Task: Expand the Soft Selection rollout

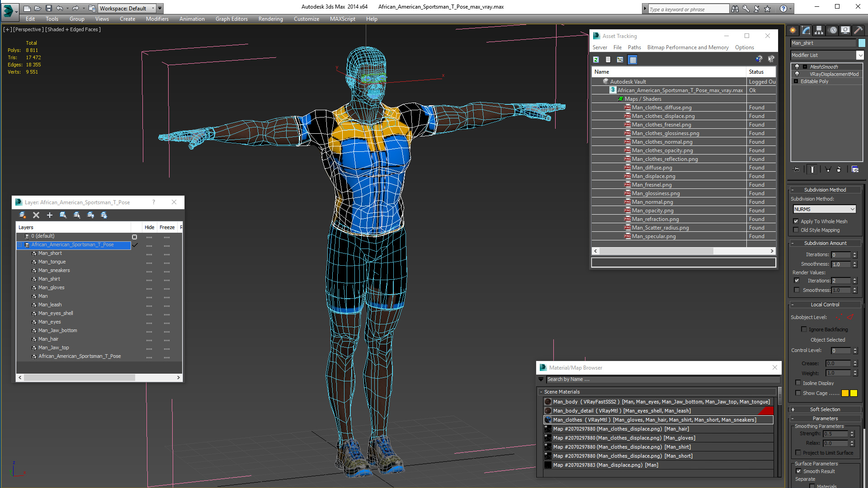Action: [x=825, y=409]
